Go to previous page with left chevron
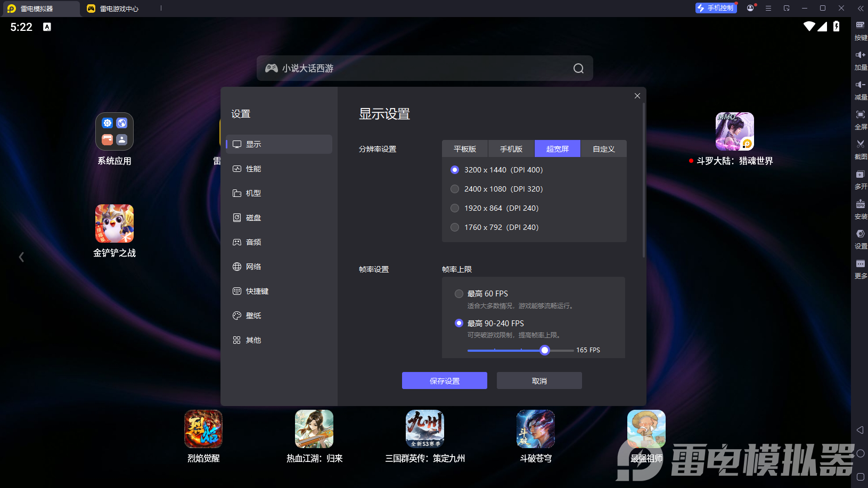 click(21, 257)
